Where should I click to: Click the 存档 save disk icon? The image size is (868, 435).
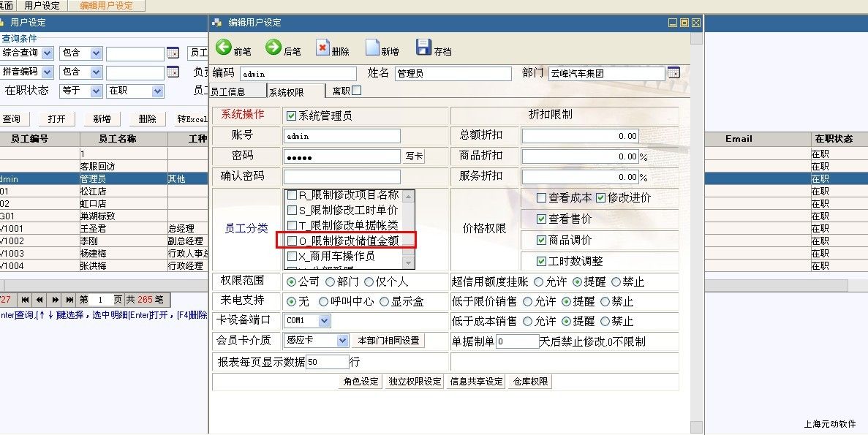pos(423,48)
